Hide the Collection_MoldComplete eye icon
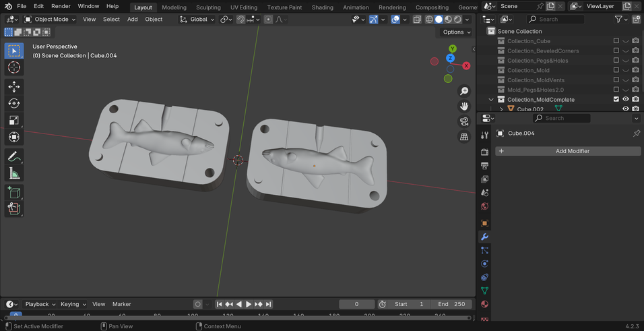The image size is (644, 331). (x=626, y=99)
